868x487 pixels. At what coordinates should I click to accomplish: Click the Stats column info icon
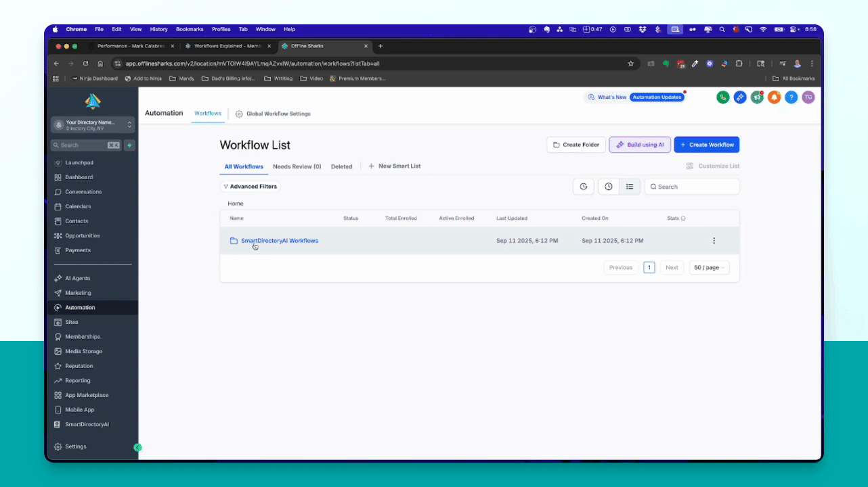(683, 218)
